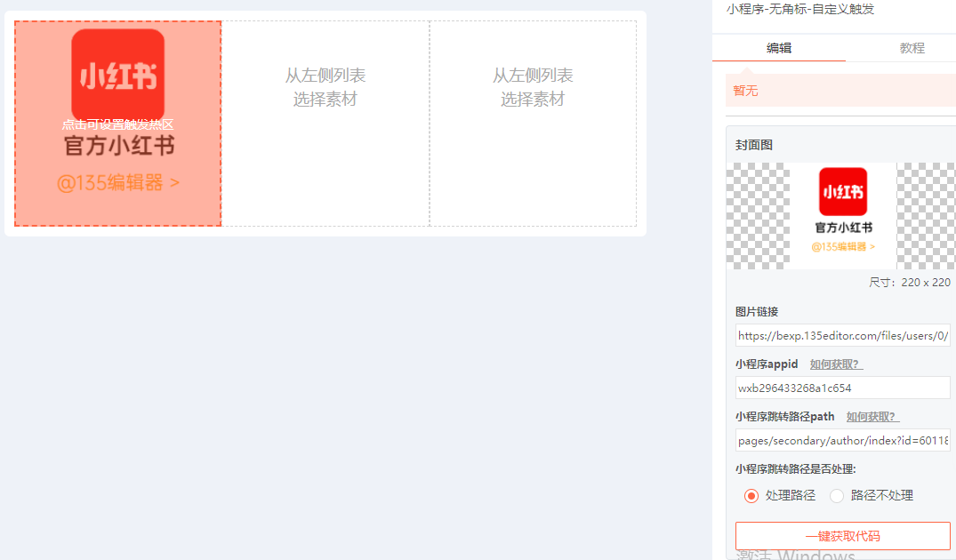Viewport: 956px width, 560px height.
Task: Click the 小红书 logo in first cell
Action: (x=117, y=76)
